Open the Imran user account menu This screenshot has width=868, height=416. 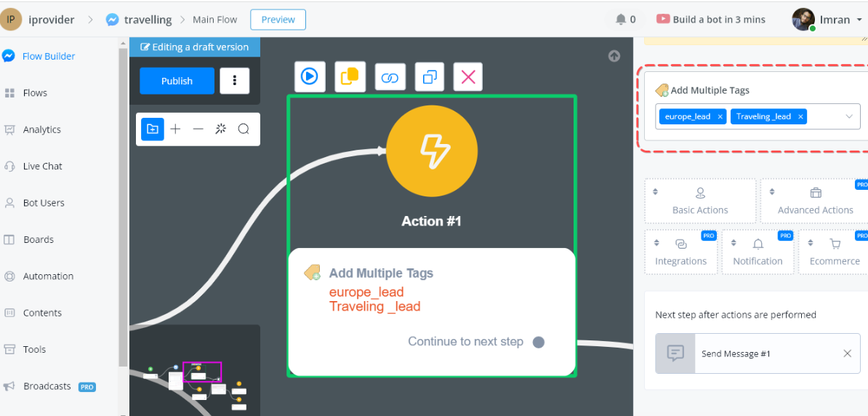coord(828,20)
